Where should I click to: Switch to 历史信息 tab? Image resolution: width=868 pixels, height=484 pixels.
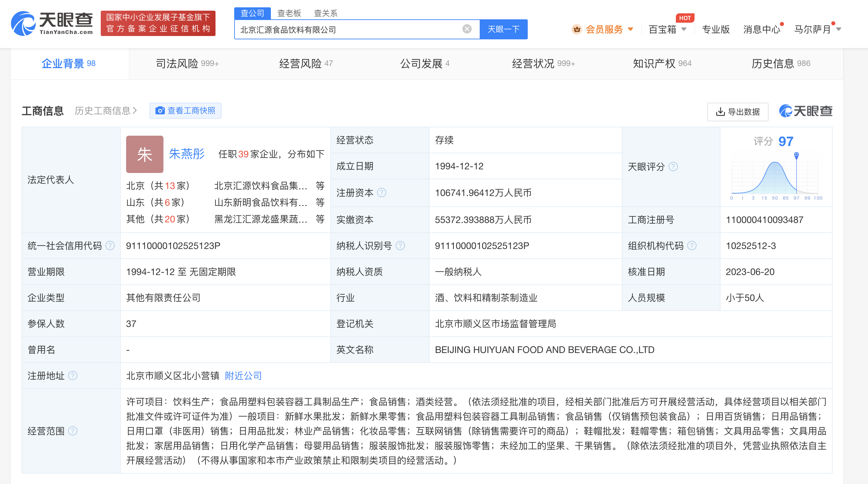[x=780, y=63]
